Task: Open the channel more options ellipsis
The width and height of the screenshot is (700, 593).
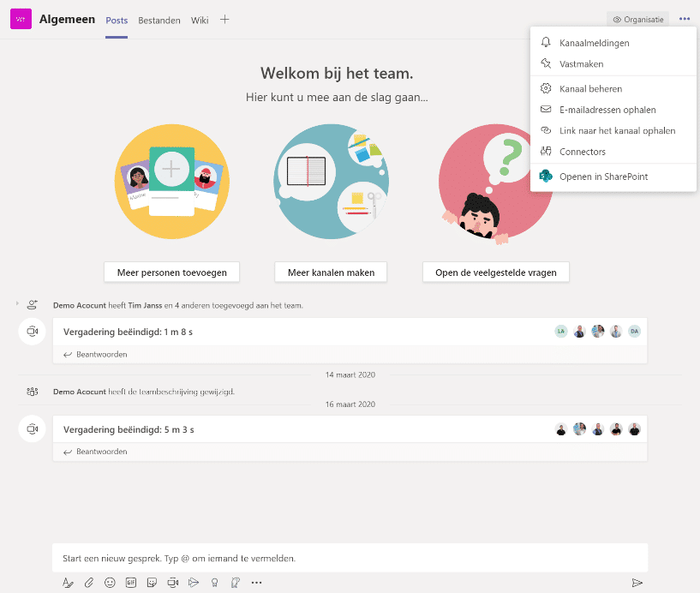Action: (685, 19)
